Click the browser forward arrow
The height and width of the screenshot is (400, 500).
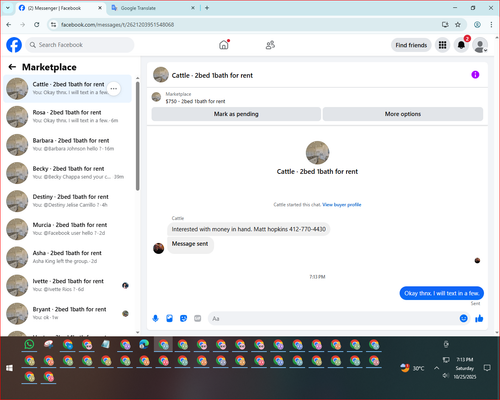tap(22, 24)
